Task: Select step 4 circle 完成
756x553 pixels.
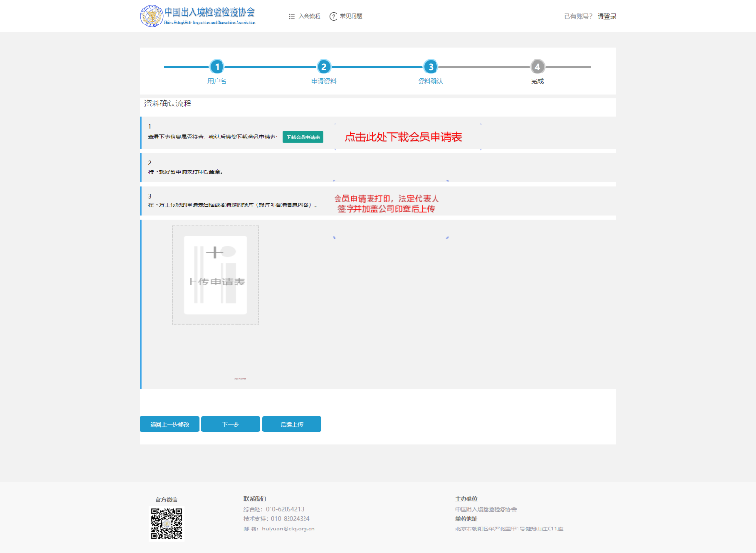Action: pyautogui.click(x=537, y=67)
